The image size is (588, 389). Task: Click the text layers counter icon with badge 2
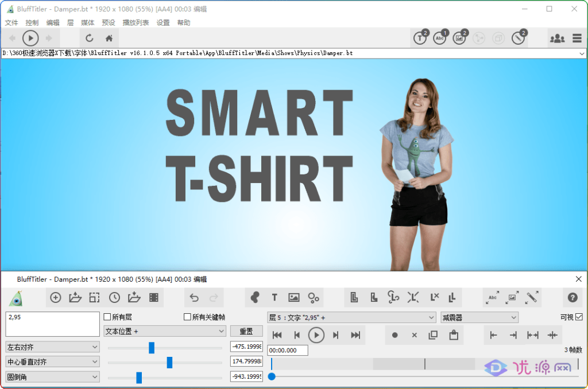coord(421,37)
